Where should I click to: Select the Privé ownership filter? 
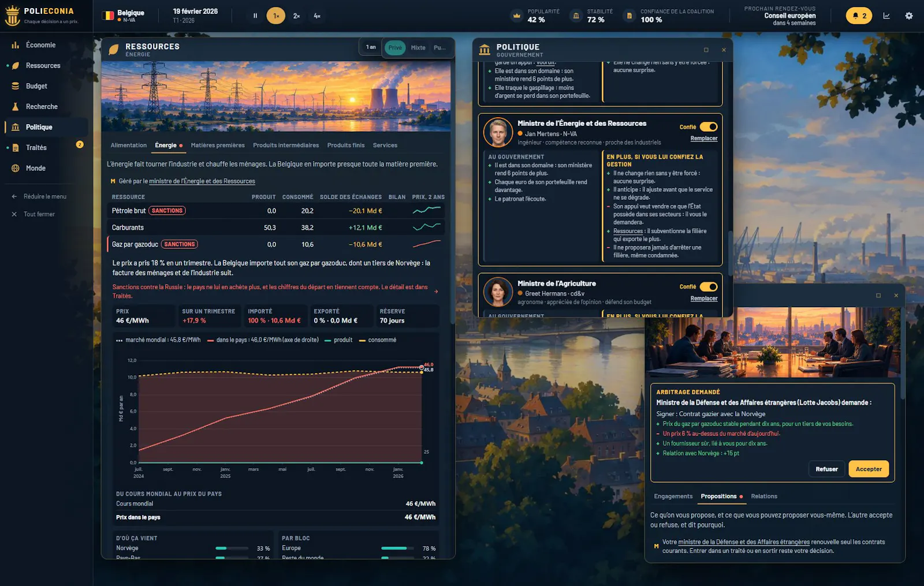point(395,48)
